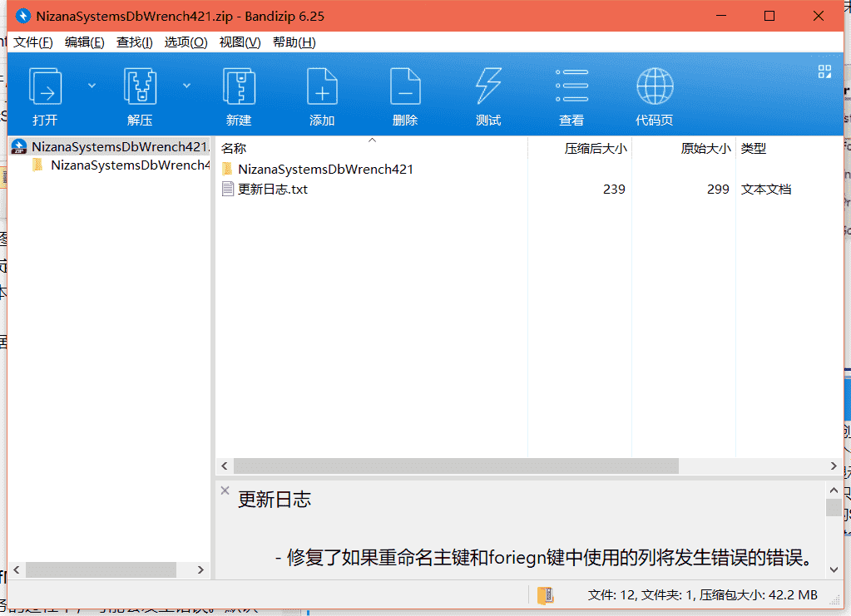
Task: Click the View (查看) list icon
Action: 571,86
